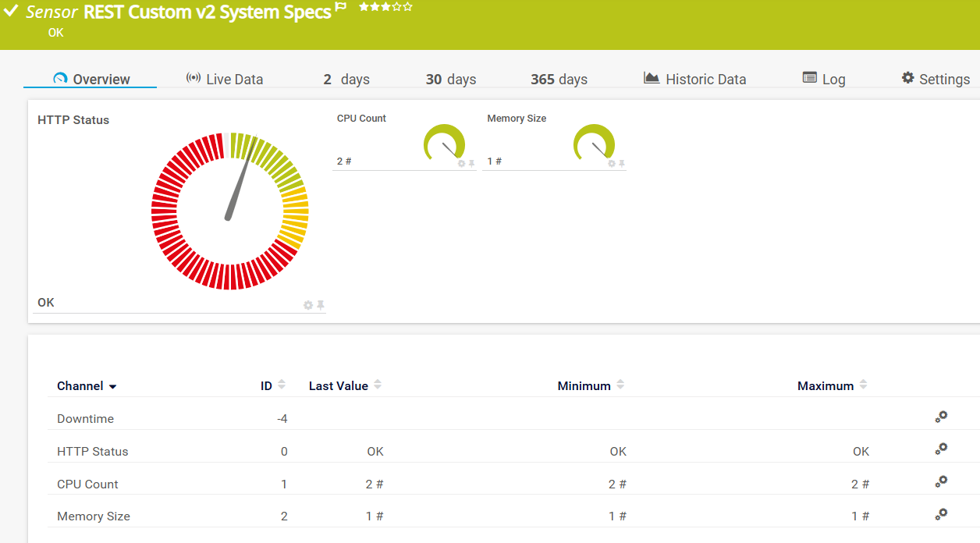Set rating to the first star
Viewport: 980px width, 543px height.
(364, 6)
